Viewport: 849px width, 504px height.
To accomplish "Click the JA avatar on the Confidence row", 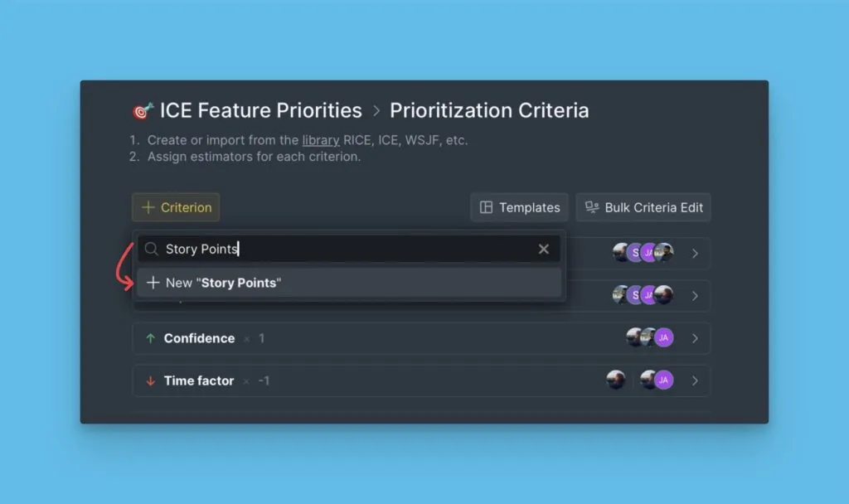I will coord(663,337).
